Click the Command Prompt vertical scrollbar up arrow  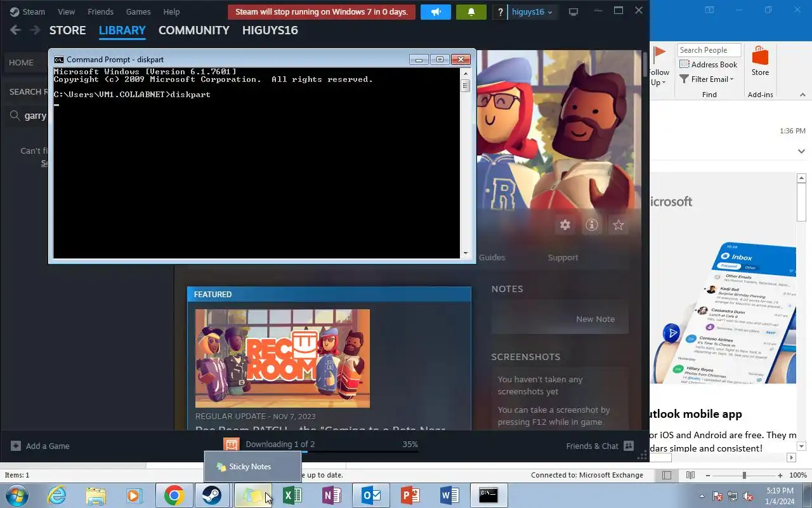click(465, 73)
